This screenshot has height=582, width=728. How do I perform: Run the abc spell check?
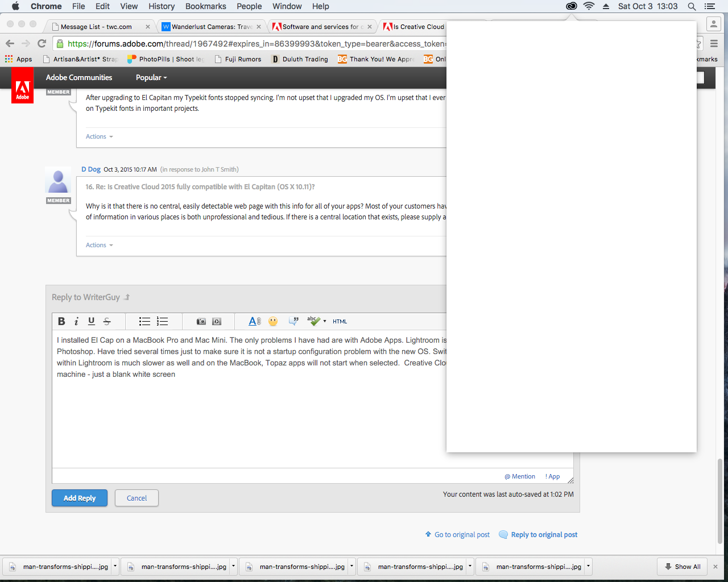pyautogui.click(x=313, y=321)
